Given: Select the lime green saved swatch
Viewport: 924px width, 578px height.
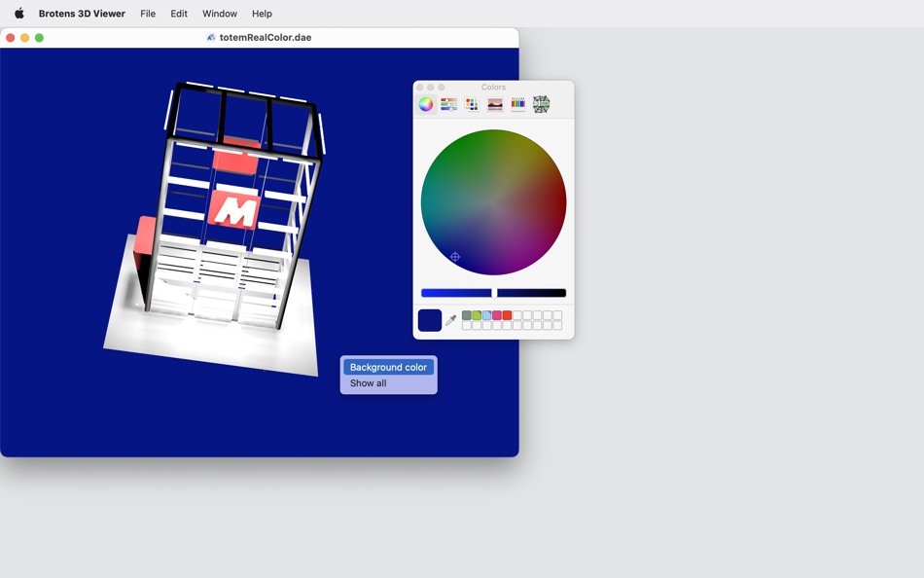Looking at the screenshot, I should click(477, 315).
